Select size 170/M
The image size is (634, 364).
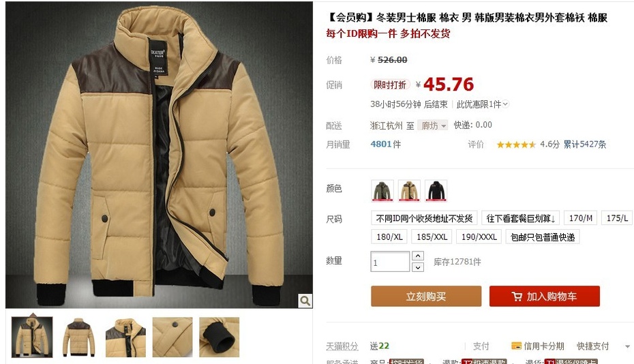click(x=581, y=218)
